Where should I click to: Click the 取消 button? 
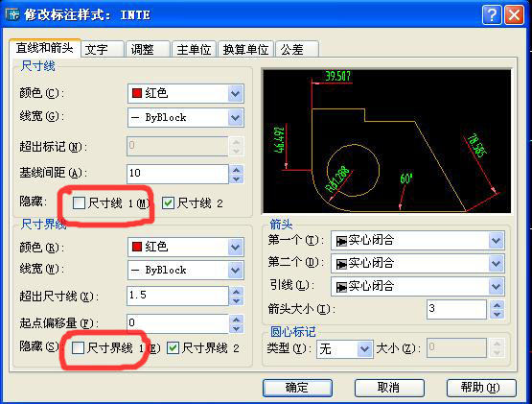point(389,388)
